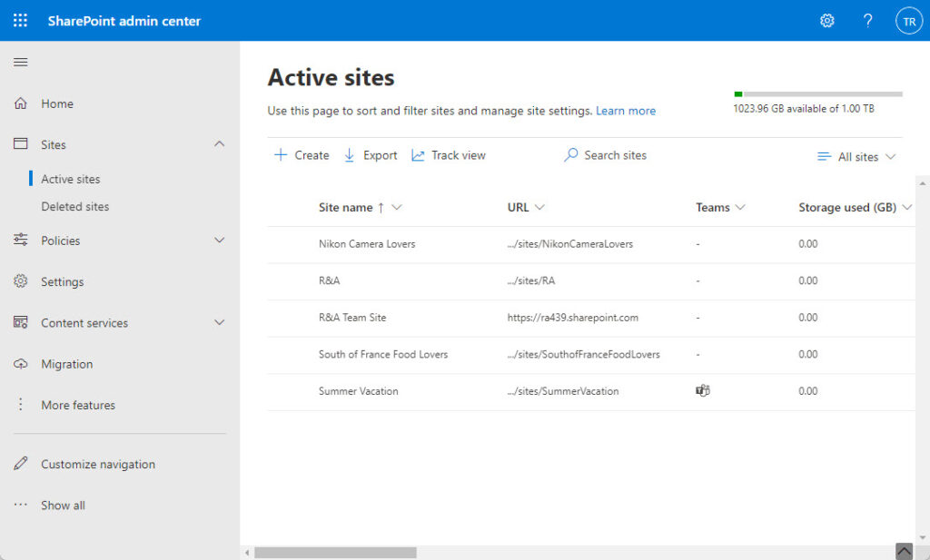
Task: Open the help question mark icon
Action: (x=867, y=21)
